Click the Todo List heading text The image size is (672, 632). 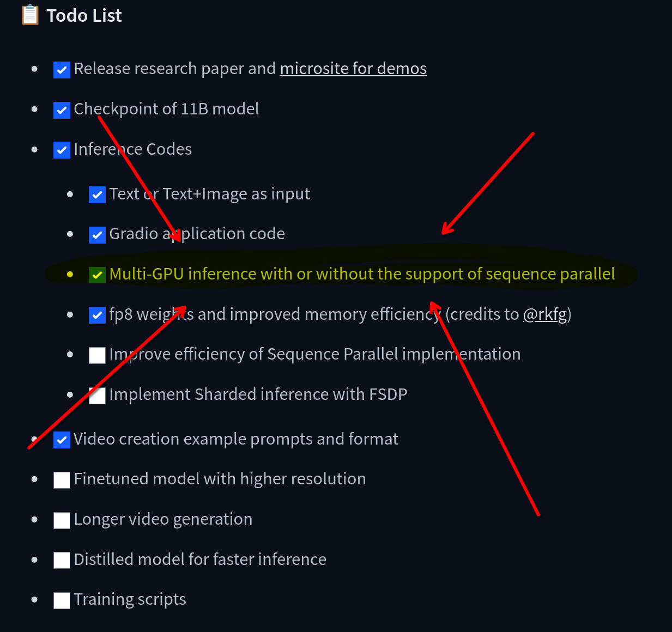[x=84, y=15]
